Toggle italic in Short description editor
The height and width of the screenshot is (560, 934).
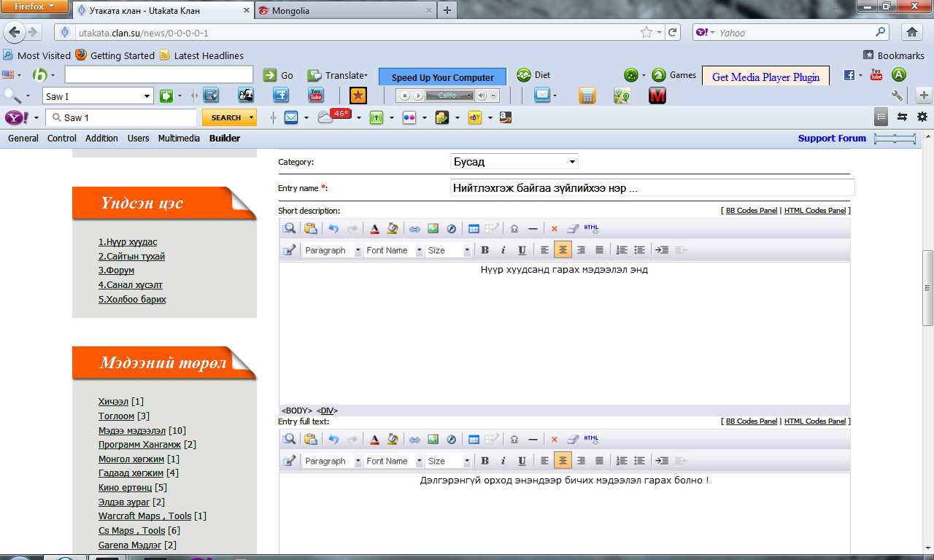pos(503,250)
